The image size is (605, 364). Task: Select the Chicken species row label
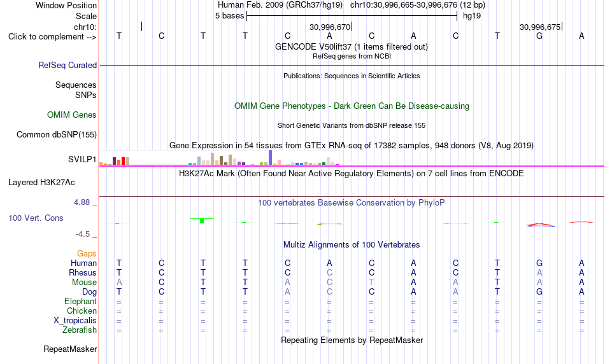(82, 311)
